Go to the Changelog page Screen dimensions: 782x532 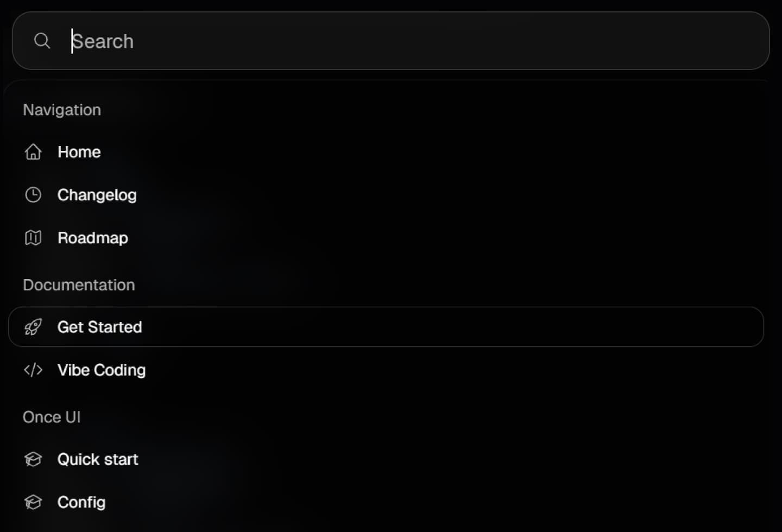97,195
